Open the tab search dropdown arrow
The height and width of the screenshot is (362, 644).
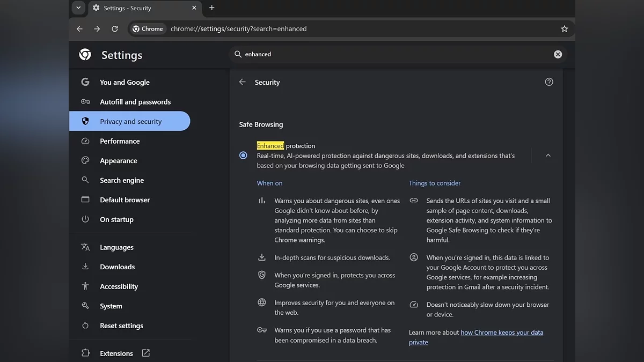78,8
